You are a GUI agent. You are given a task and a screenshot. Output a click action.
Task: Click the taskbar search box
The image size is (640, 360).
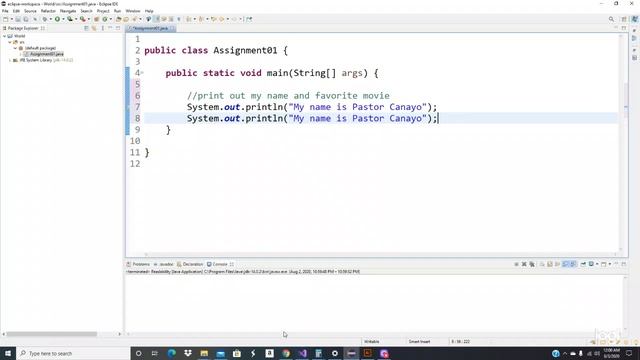[x=73, y=353]
